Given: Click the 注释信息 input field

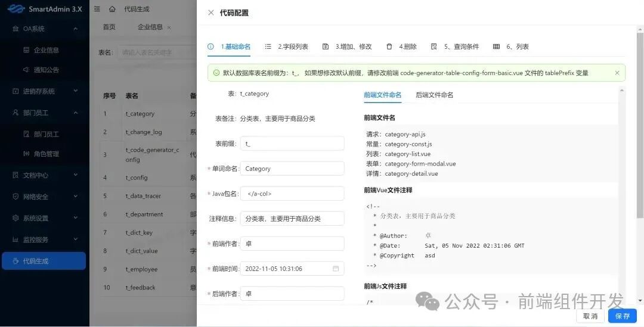Looking at the screenshot, I should point(292,219).
